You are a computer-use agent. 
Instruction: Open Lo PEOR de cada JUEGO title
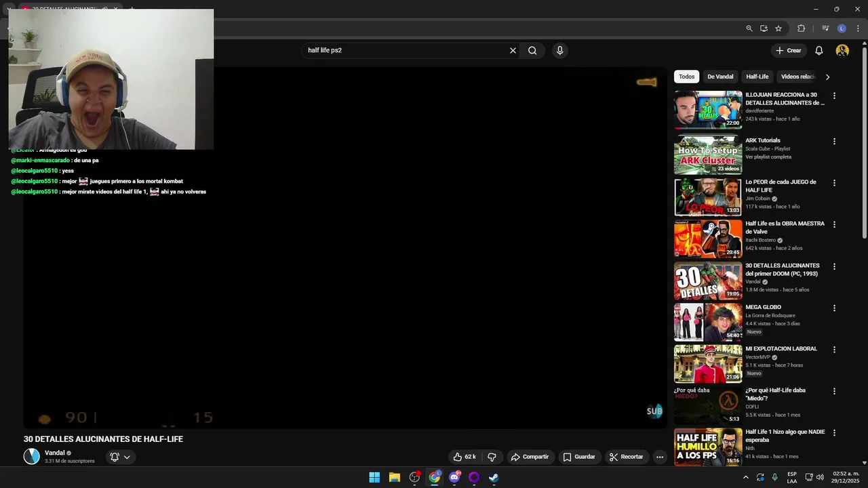click(x=781, y=186)
